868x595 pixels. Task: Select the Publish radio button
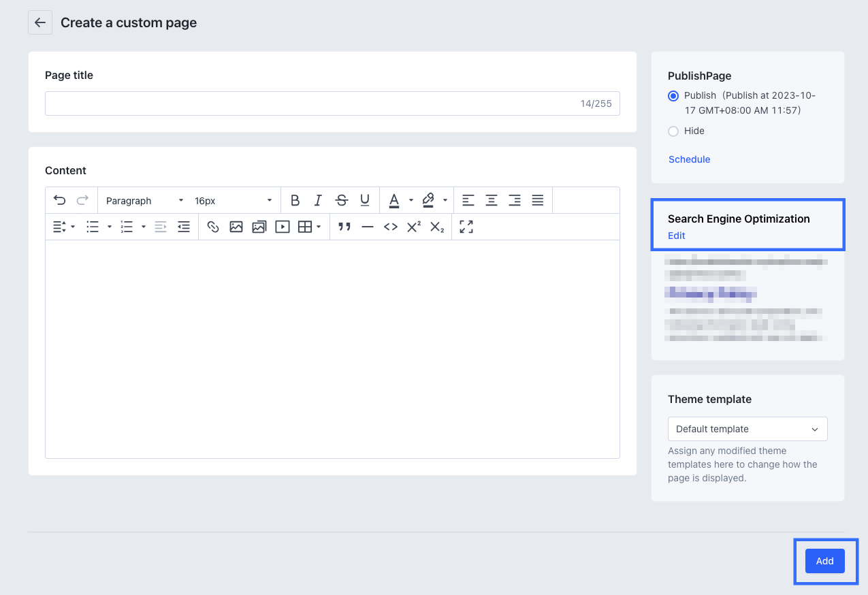[x=673, y=96]
